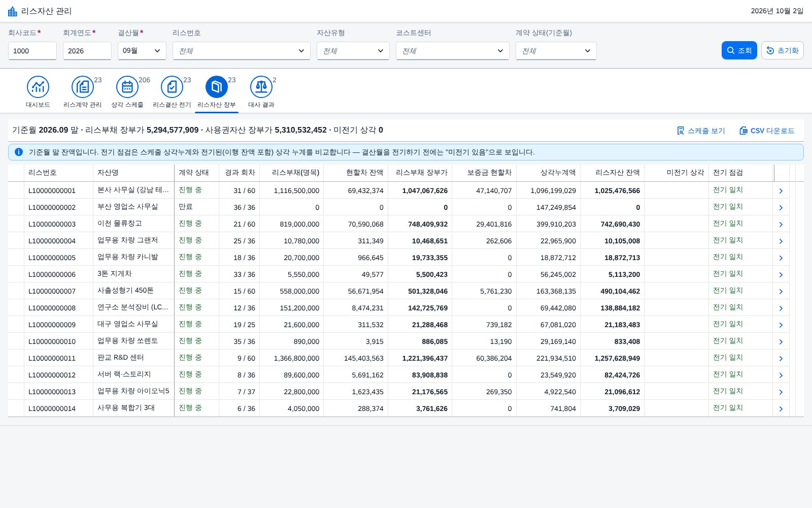Open row details arrow for L10000000002
Viewport: 812px width, 508px height.
click(x=781, y=207)
